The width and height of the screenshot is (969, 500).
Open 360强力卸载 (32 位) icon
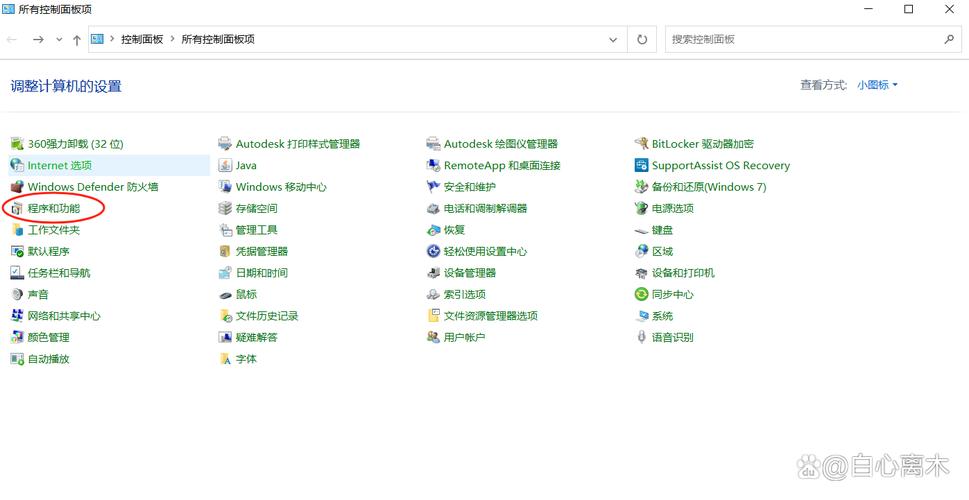(x=17, y=144)
